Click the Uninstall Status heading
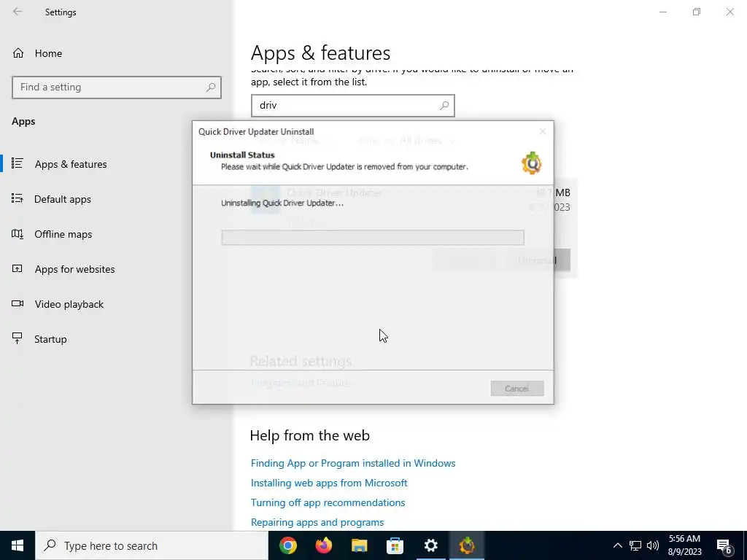The height and width of the screenshot is (560, 747). click(242, 155)
